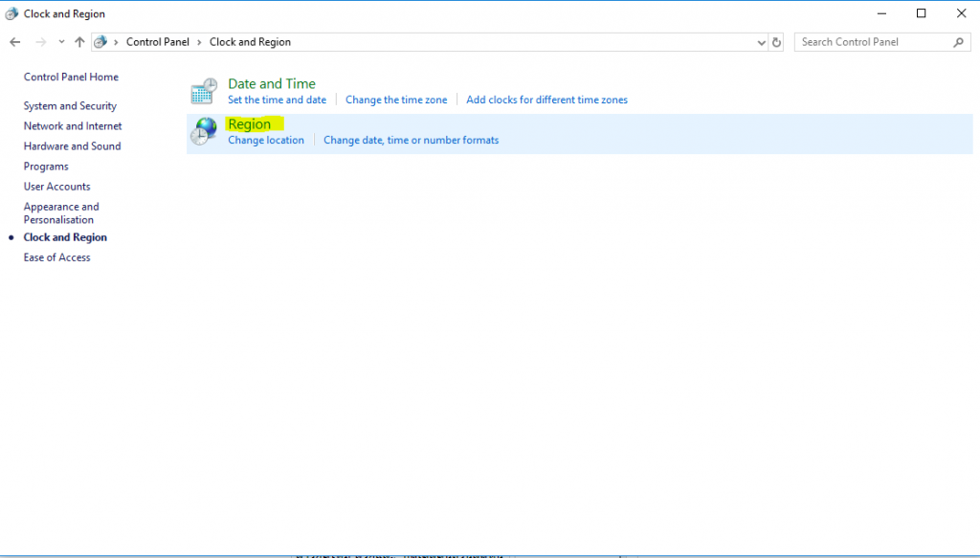
Task: Select Clock and Region in sidebar
Action: pos(66,237)
